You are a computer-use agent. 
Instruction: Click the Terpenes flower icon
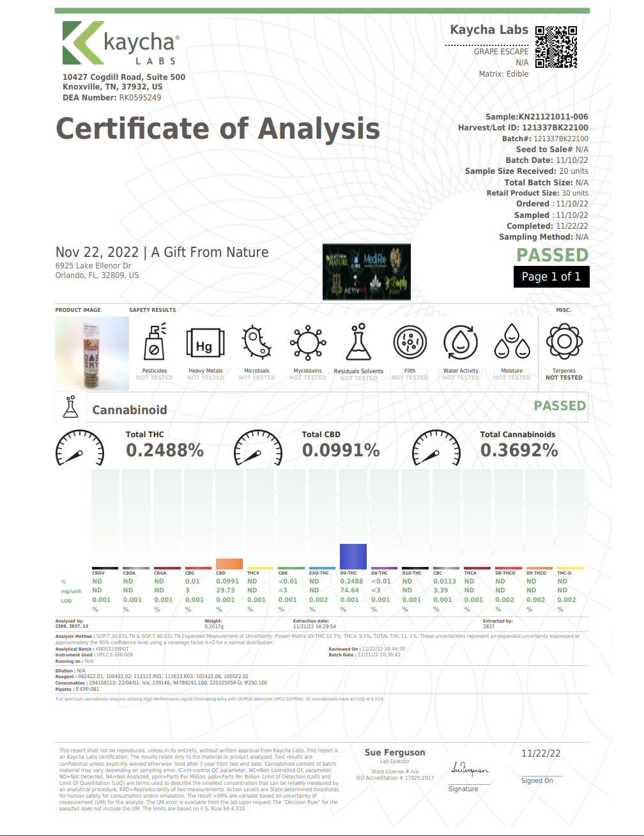564,342
